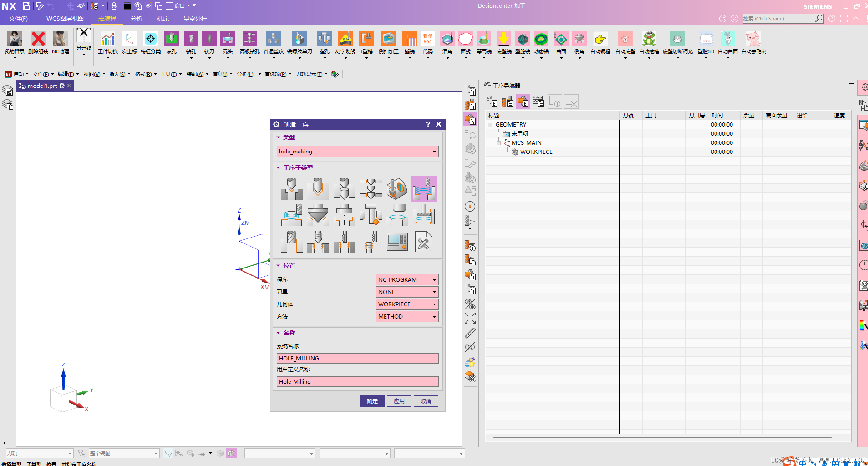This screenshot has width=868, height=466.
Task: Open the 几何体 WORKPIECE dropdown
Action: (x=407, y=304)
